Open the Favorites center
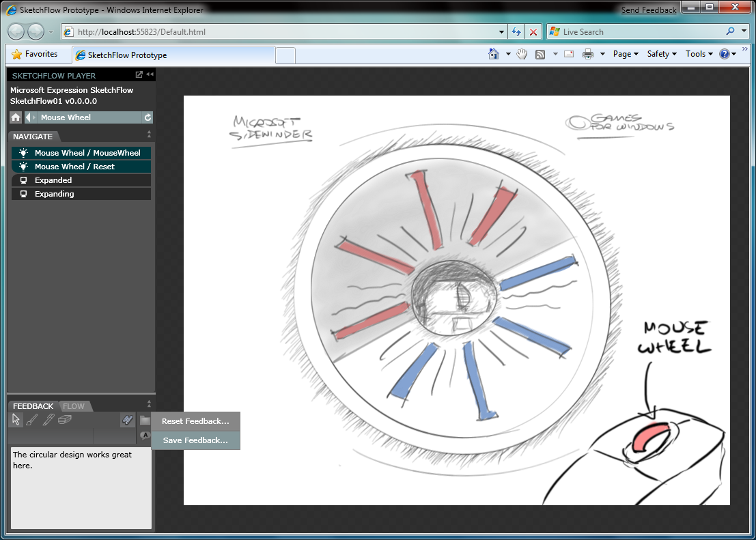This screenshot has height=540, width=756. pyautogui.click(x=34, y=54)
